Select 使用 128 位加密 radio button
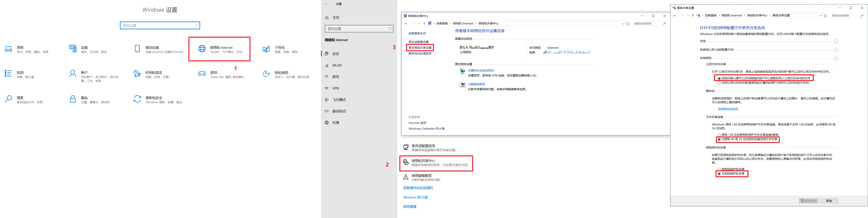This screenshot has height=218, width=868. pos(719,135)
